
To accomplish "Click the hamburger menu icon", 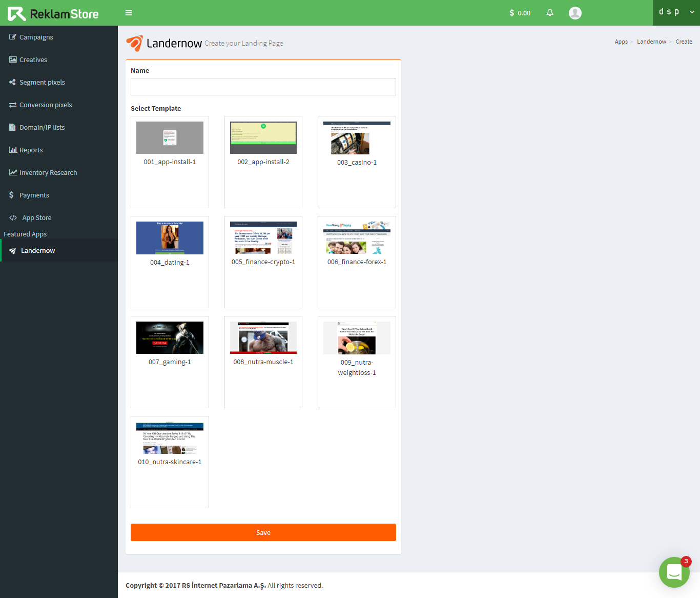I will pos(129,13).
